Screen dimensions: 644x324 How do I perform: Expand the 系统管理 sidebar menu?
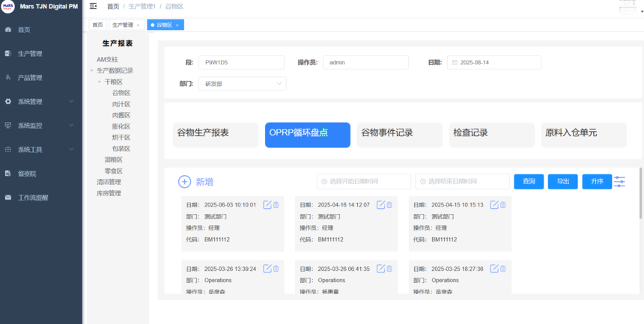(41, 102)
